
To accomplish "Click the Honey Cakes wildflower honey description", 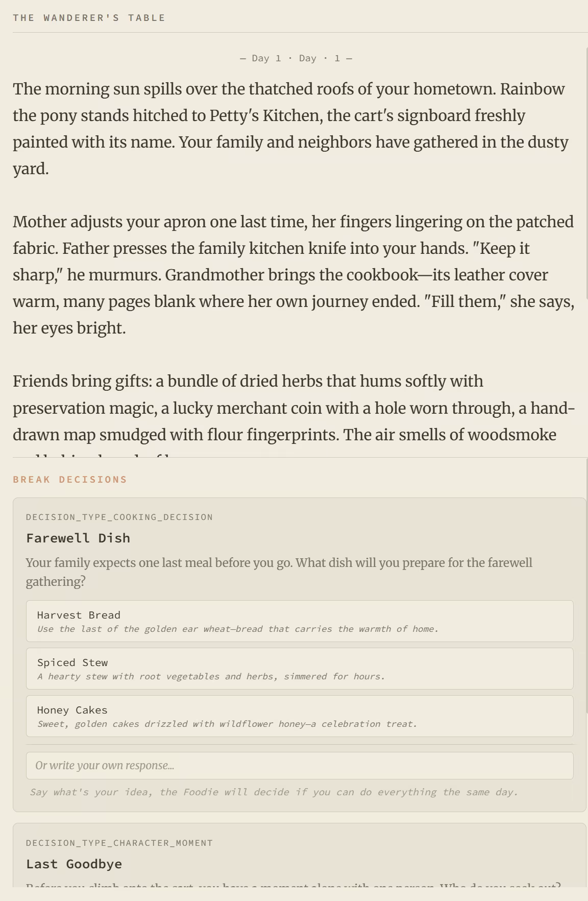I will (x=227, y=724).
